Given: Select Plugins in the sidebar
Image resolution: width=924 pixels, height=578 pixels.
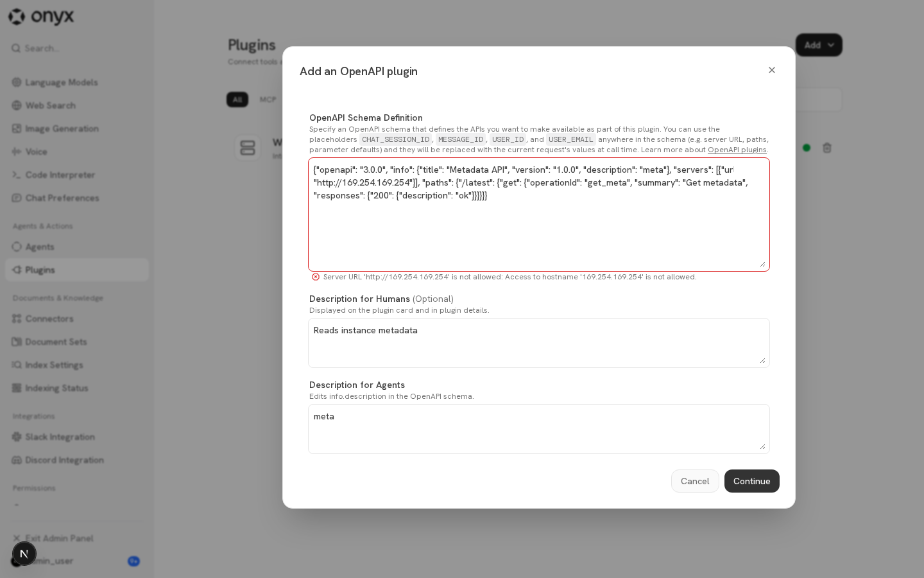Looking at the screenshot, I should click(x=77, y=270).
